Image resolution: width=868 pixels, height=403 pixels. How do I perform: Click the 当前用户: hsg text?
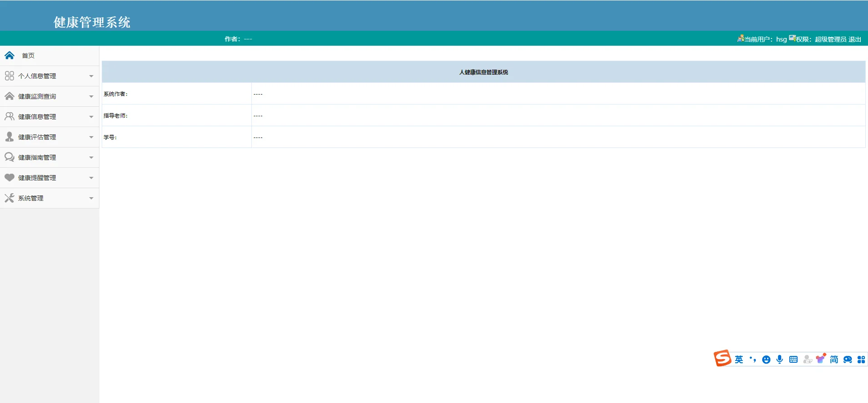click(766, 39)
